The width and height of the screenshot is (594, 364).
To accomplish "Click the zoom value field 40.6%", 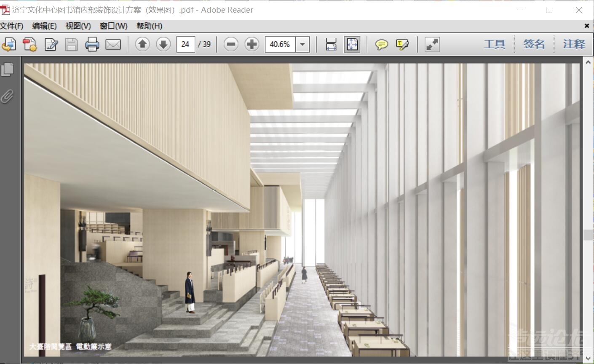I will (280, 44).
